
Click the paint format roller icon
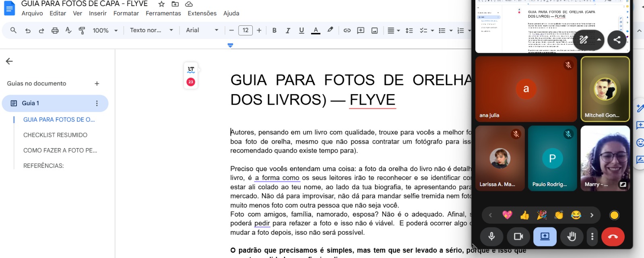click(82, 31)
